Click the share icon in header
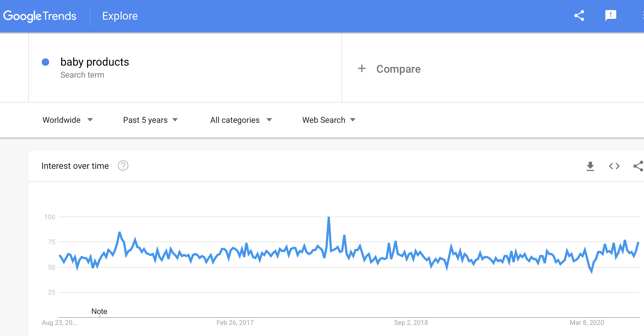644x336 pixels. (579, 16)
